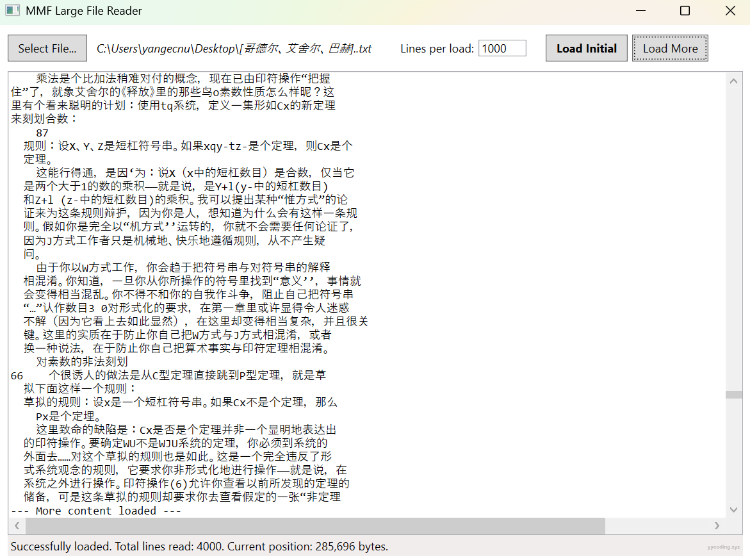The height and width of the screenshot is (560, 750).
Task: Click the vertical scrollbar down arrow
Action: pos(733,510)
